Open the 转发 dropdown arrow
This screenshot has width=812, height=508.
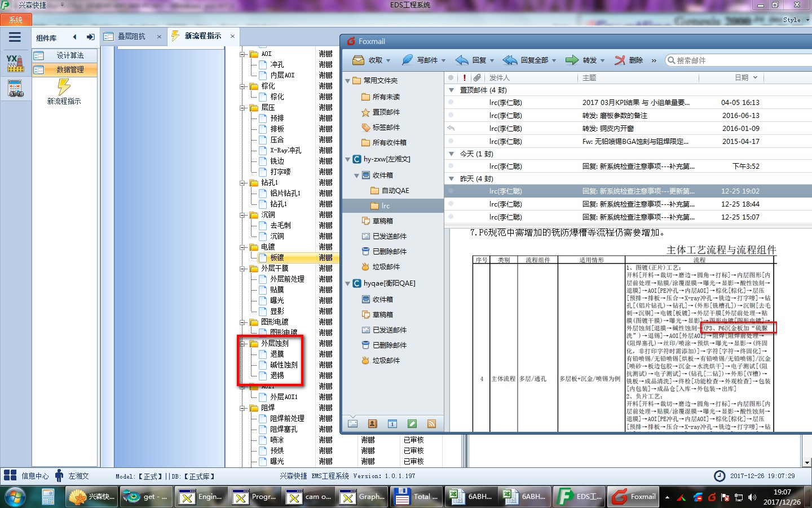coord(602,60)
